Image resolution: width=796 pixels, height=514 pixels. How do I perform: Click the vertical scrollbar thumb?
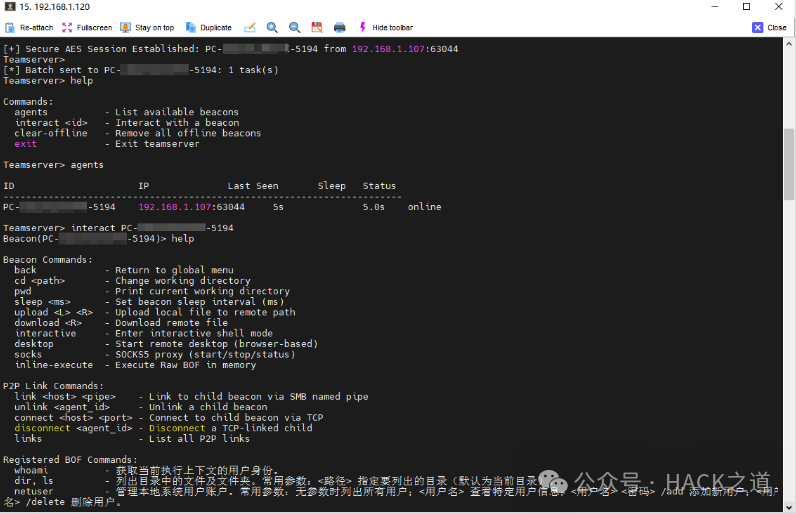click(x=789, y=164)
